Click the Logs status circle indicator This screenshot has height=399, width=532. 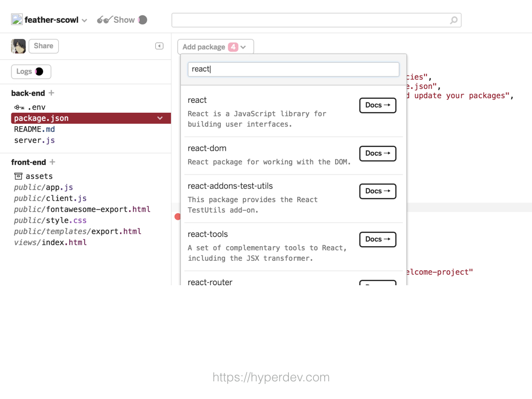coord(39,71)
